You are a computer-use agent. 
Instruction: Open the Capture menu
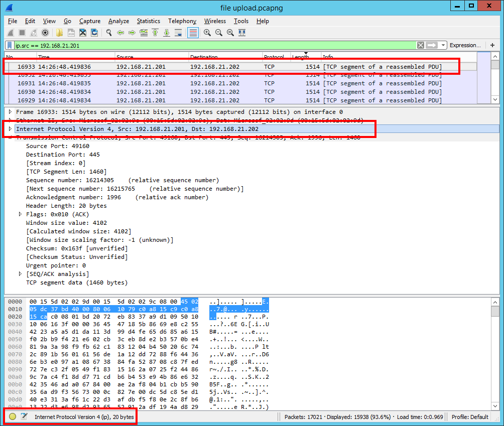coord(90,21)
